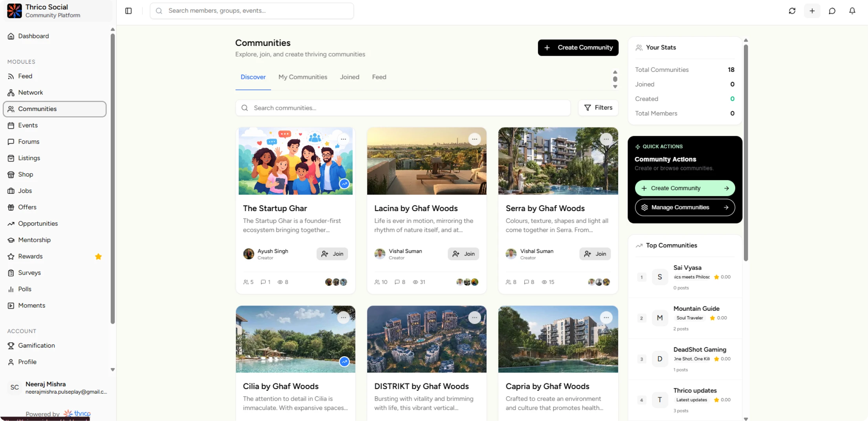This screenshot has height=421, width=868.
Task: Open the Filters panel
Action: coord(598,108)
